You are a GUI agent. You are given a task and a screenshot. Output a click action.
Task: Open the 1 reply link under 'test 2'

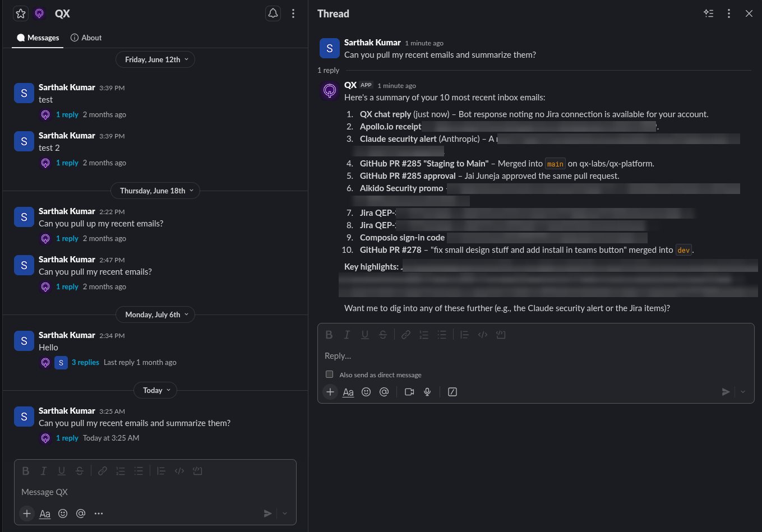point(67,163)
